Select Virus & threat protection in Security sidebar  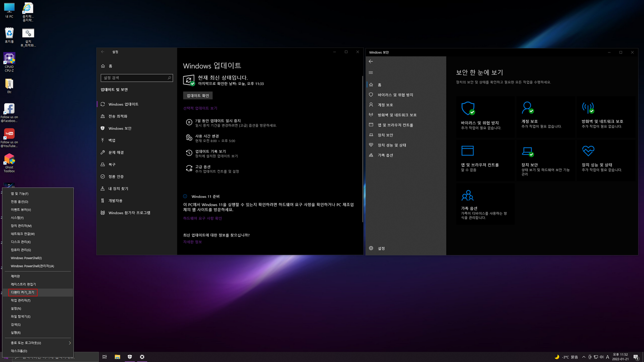click(x=406, y=95)
